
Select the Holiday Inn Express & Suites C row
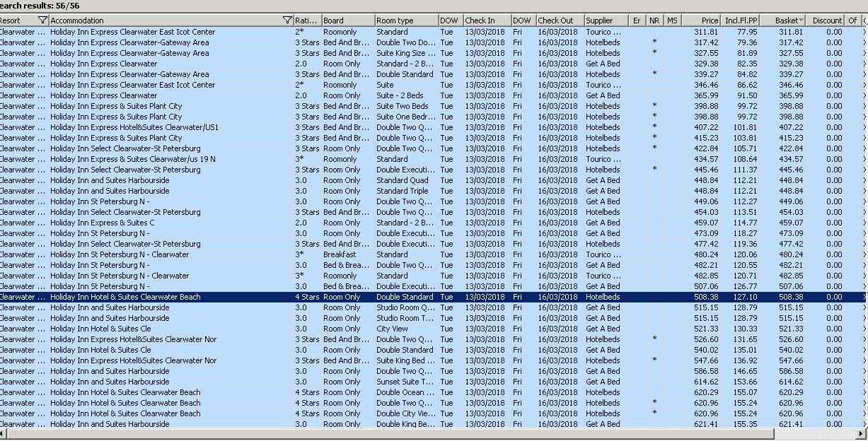[433, 223]
